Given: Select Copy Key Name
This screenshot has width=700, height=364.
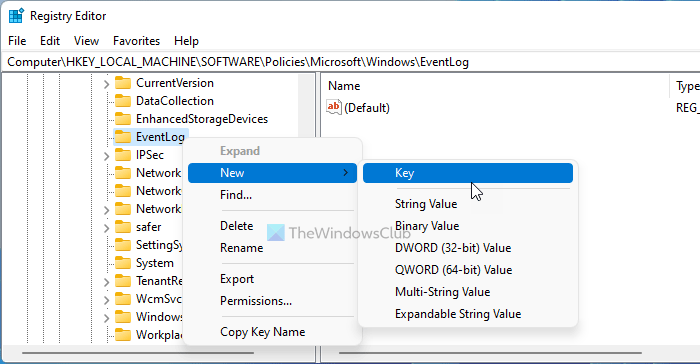Looking at the screenshot, I should tap(272, 332).
